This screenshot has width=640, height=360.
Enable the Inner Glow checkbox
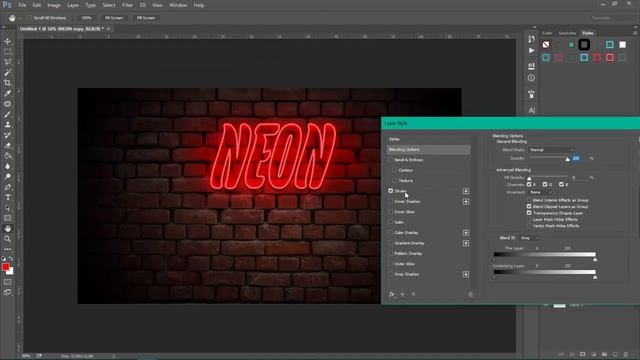pos(391,212)
